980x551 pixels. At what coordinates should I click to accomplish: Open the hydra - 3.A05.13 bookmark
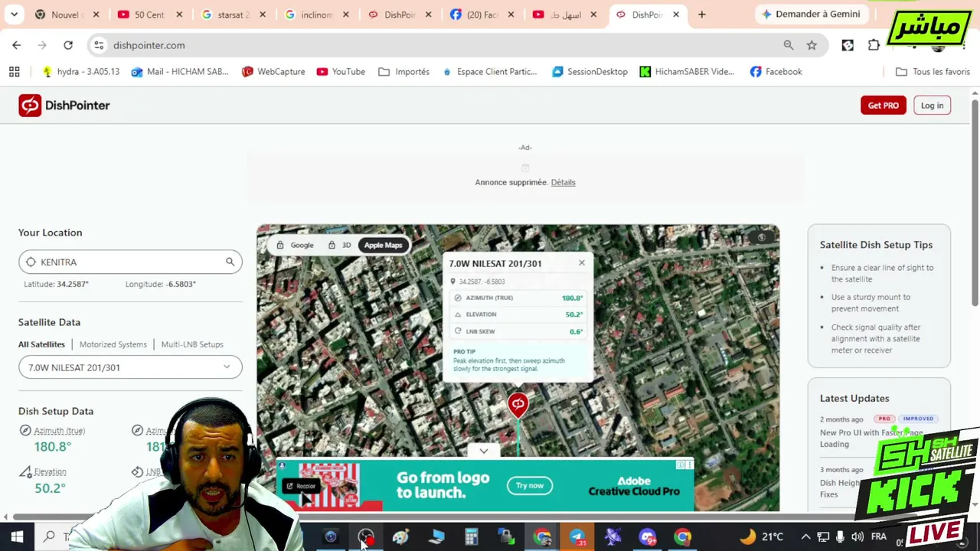click(x=80, y=71)
